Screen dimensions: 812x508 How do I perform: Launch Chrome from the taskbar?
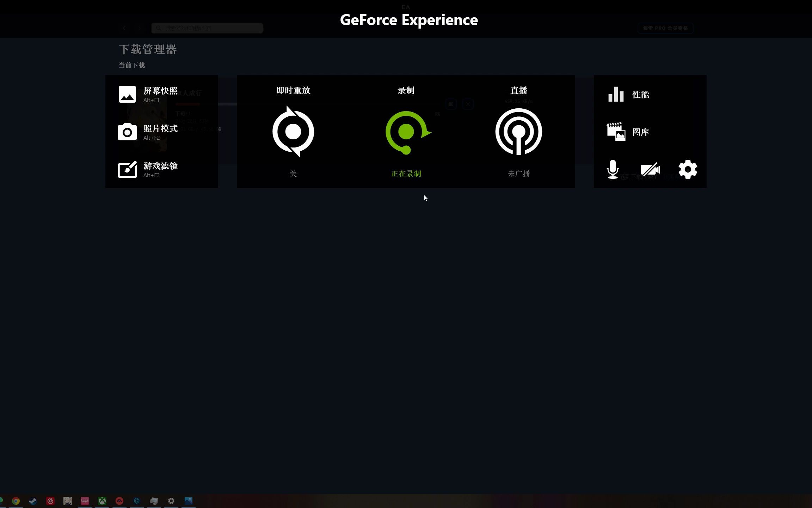[16, 501]
